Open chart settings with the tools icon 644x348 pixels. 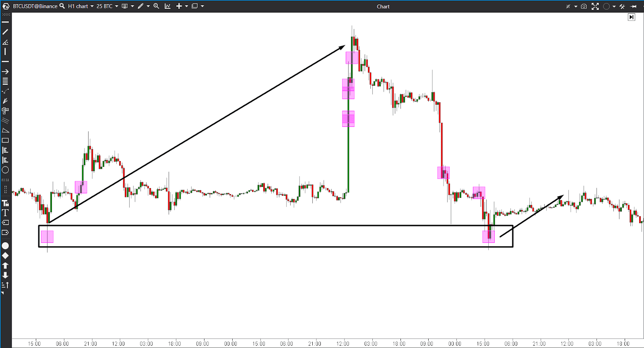(x=622, y=6)
